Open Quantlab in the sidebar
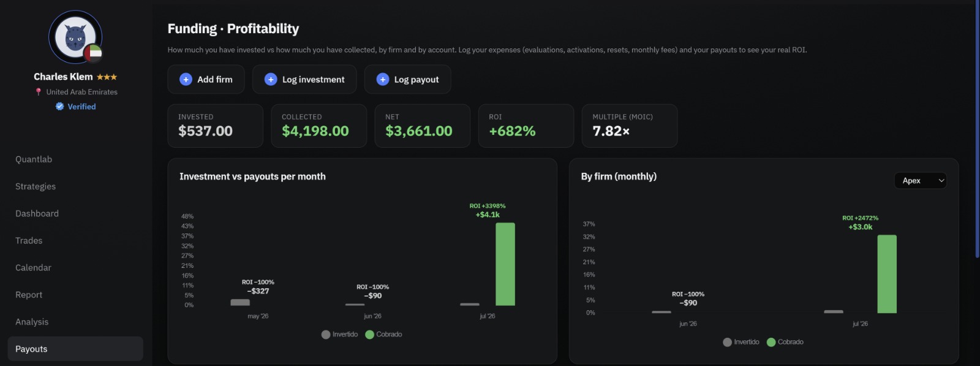Viewport: 980px width, 366px height. pyautogui.click(x=34, y=159)
